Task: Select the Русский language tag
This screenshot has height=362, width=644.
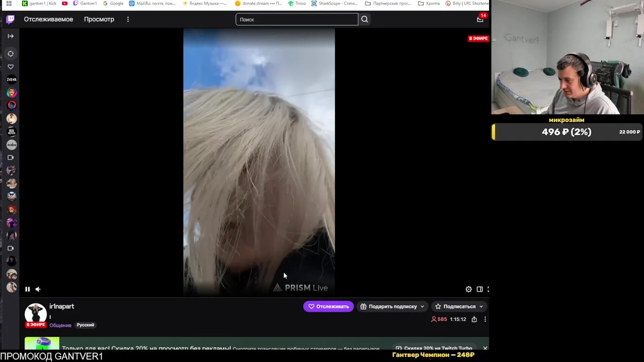Action: pos(85,325)
